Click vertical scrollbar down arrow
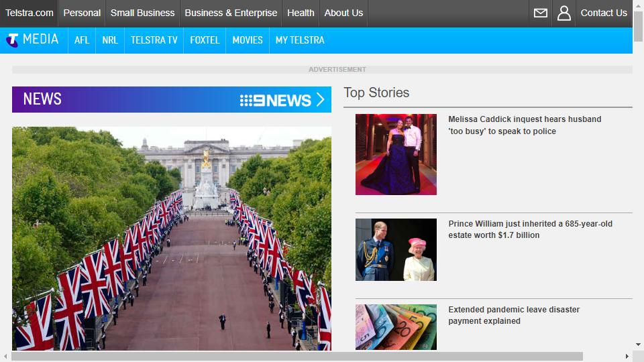 [638, 345]
